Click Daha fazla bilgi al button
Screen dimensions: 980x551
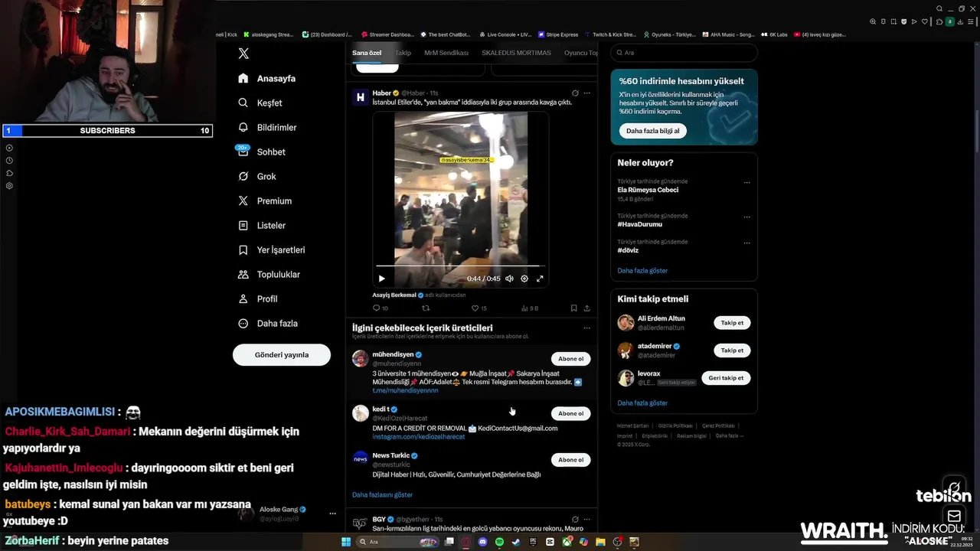(x=653, y=131)
